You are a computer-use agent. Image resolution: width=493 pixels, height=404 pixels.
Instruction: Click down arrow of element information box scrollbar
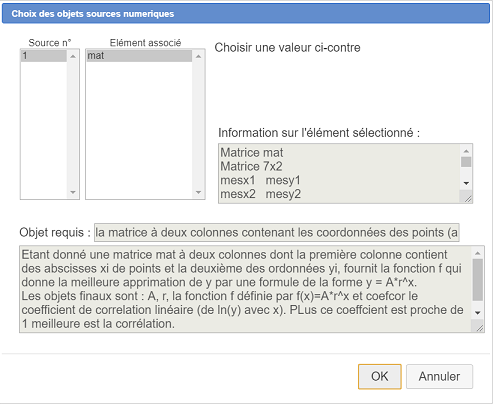(466, 183)
